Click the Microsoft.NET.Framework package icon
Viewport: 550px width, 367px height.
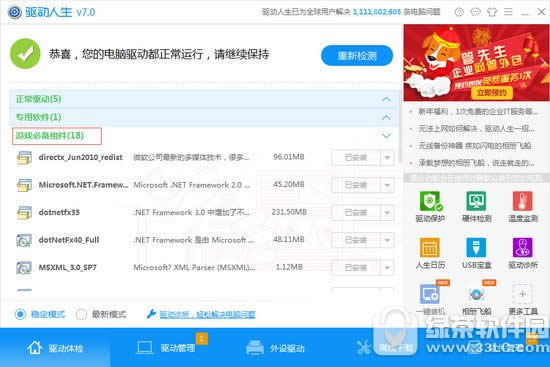[x=24, y=185]
